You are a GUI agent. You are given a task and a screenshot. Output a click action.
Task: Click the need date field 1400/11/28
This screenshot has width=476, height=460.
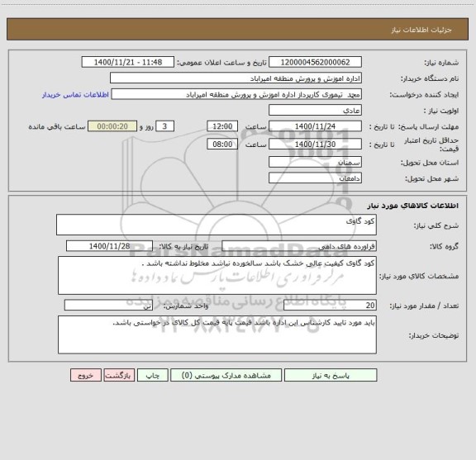[x=109, y=246]
